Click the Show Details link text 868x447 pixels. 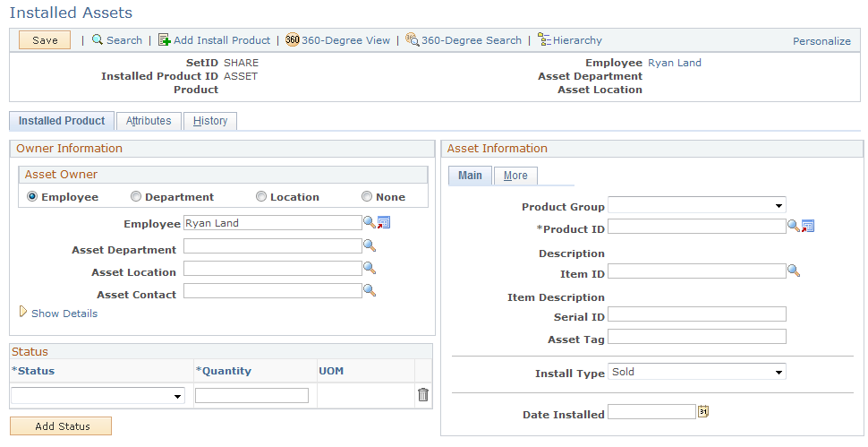pyautogui.click(x=64, y=314)
